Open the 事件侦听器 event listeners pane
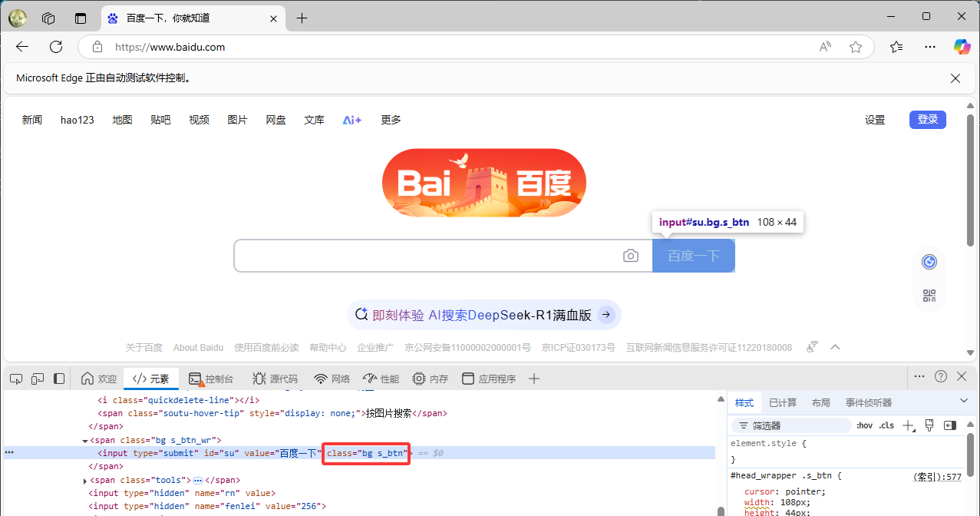The height and width of the screenshot is (516, 980). coord(869,402)
